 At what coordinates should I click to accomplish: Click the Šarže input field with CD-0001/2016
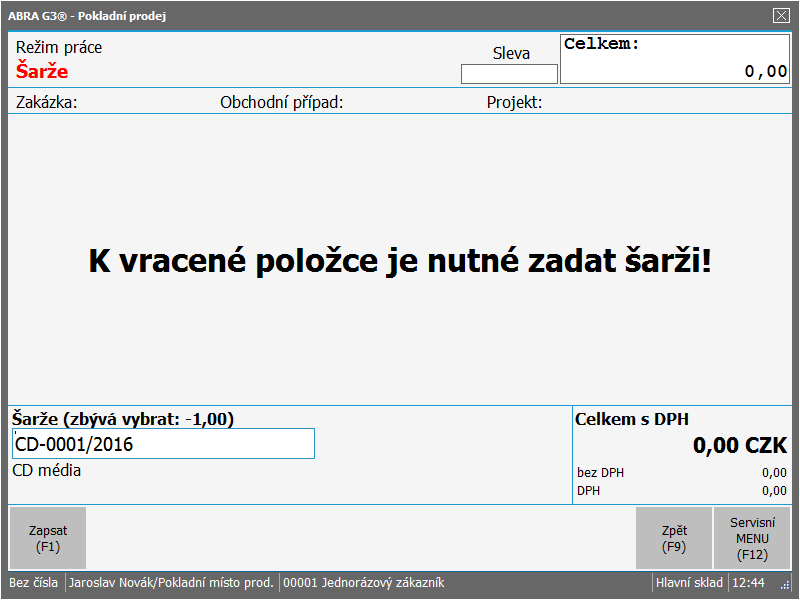163,444
